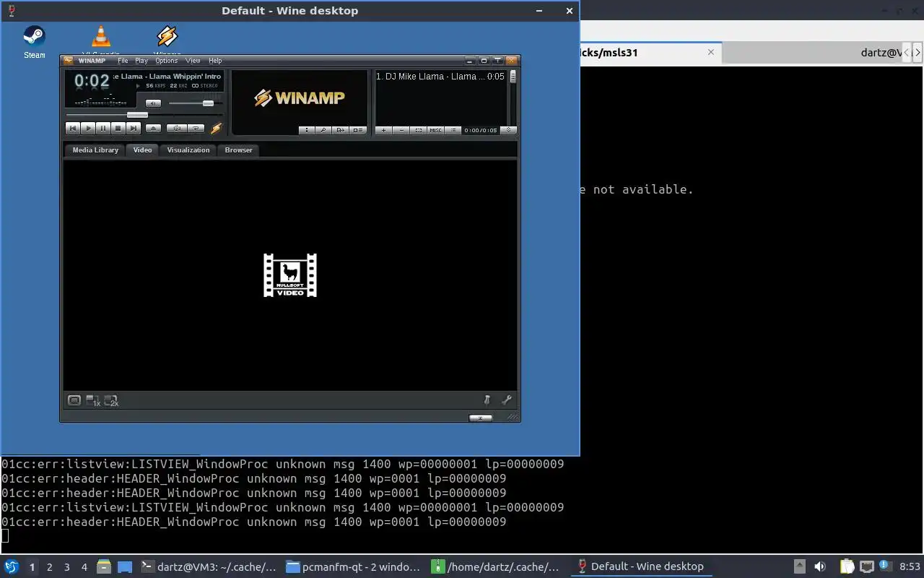Click the clipboard tray icon

click(x=846, y=566)
